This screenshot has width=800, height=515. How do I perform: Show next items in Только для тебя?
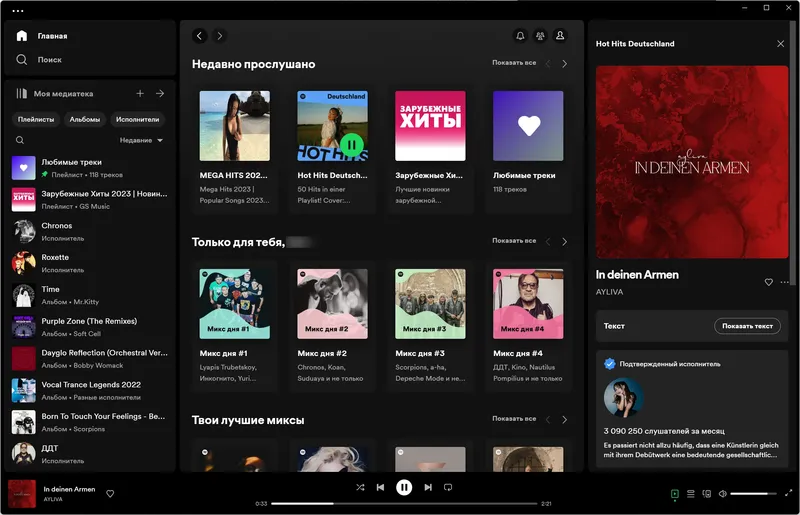(564, 241)
